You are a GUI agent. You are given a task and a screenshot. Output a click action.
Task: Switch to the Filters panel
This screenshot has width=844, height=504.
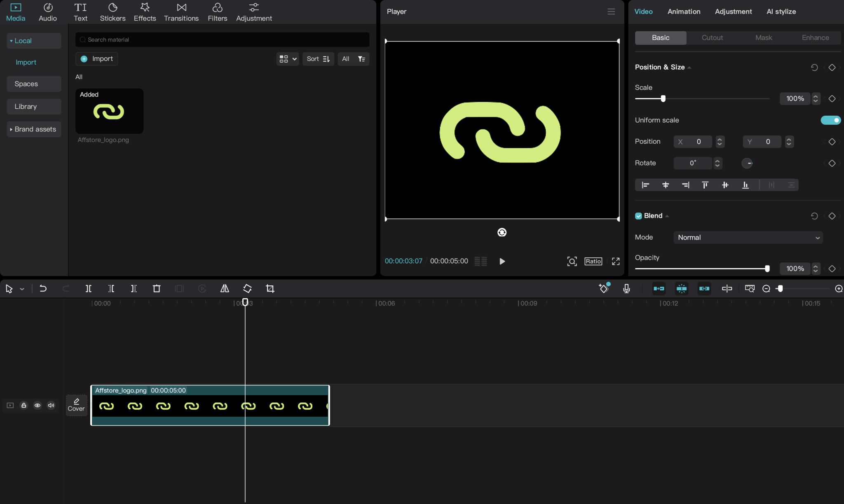[217, 12]
